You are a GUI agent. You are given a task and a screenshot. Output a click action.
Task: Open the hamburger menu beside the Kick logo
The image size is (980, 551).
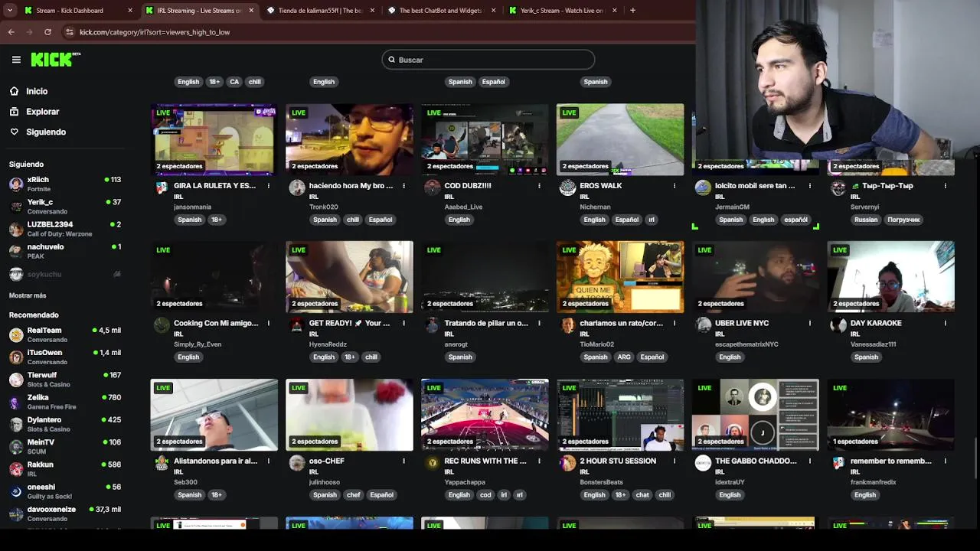pyautogui.click(x=16, y=60)
